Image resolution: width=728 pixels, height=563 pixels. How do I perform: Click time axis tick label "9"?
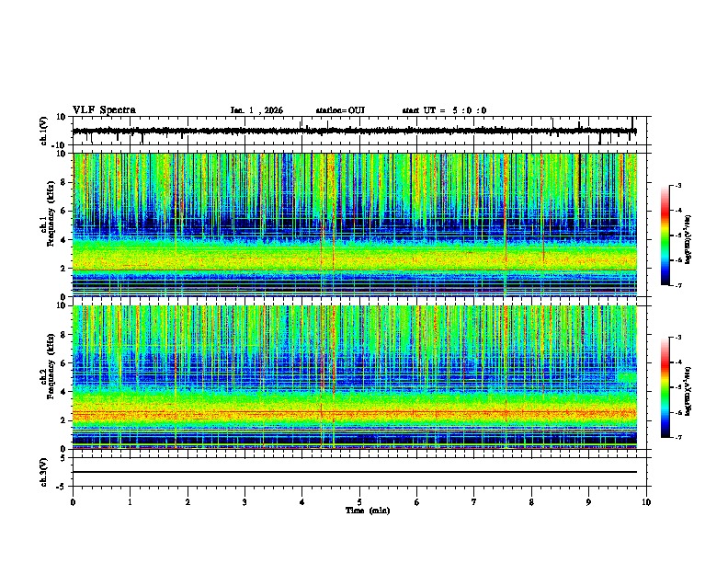(588, 502)
